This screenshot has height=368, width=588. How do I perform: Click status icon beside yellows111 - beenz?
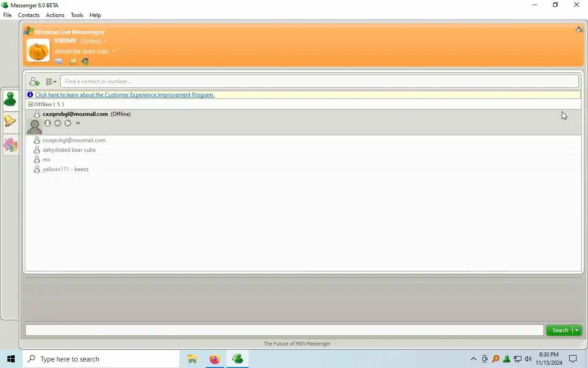point(37,169)
